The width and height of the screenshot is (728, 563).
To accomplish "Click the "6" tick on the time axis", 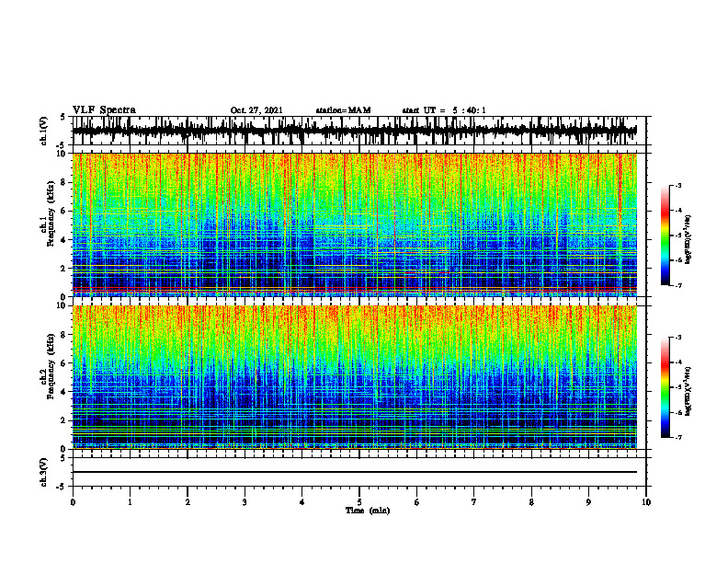I will point(417,502).
